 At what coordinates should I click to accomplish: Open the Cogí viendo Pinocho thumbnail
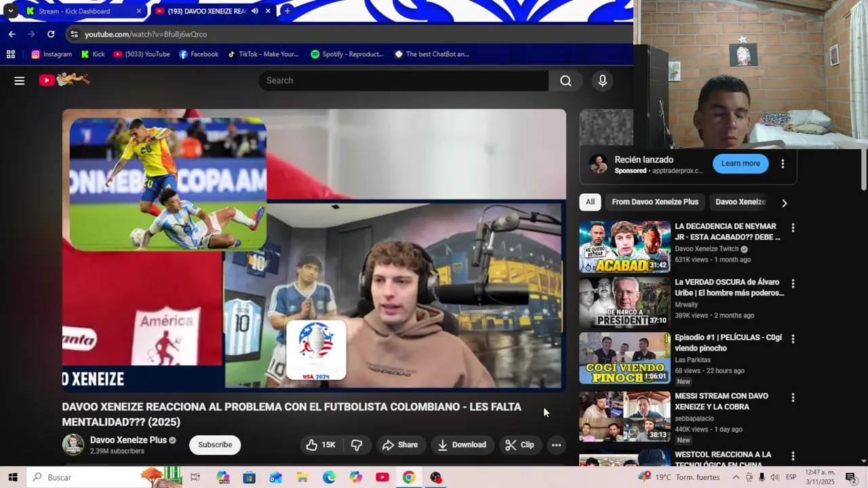click(x=625, y=358)
